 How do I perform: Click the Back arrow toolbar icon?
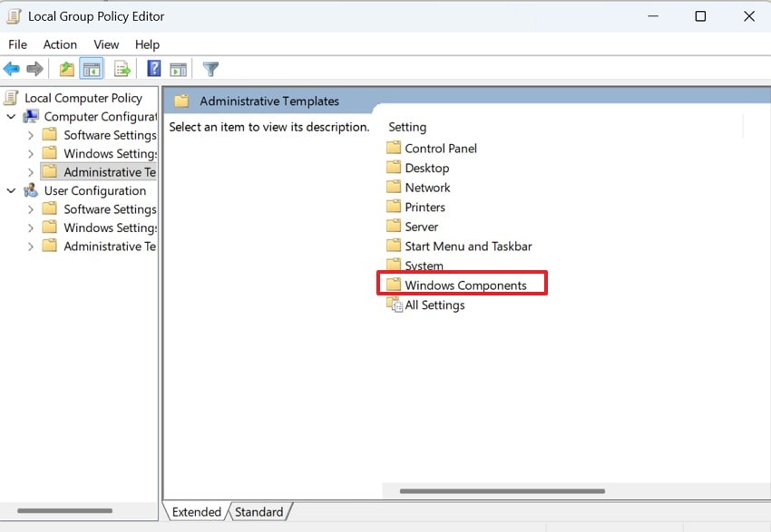tap(11, 69)
